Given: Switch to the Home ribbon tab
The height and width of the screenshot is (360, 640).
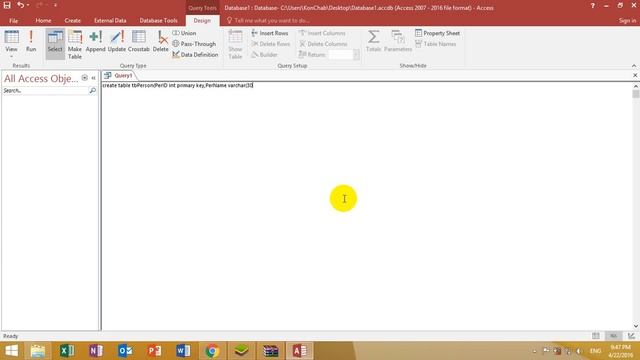Looking at the screenshot, I should (x=43, y=20).
